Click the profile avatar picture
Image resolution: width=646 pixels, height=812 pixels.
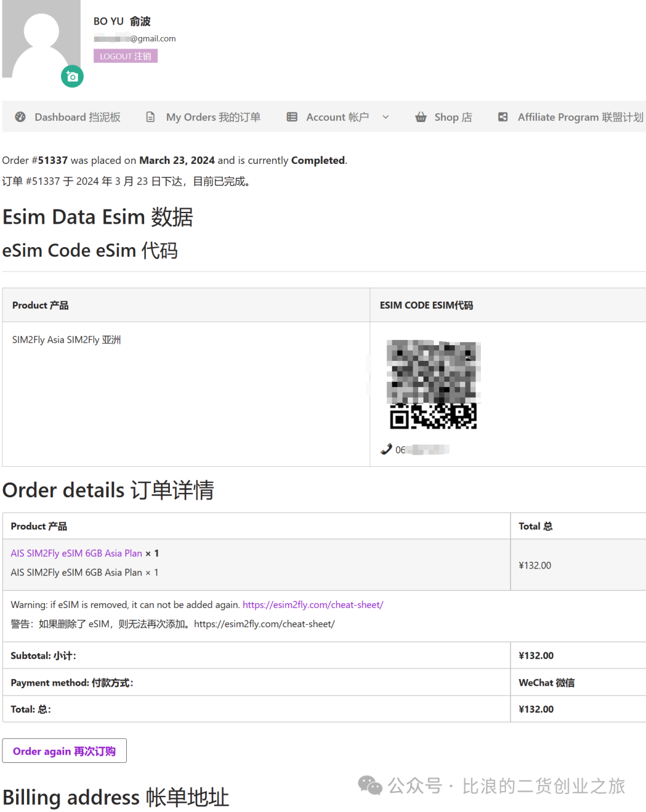41,39
